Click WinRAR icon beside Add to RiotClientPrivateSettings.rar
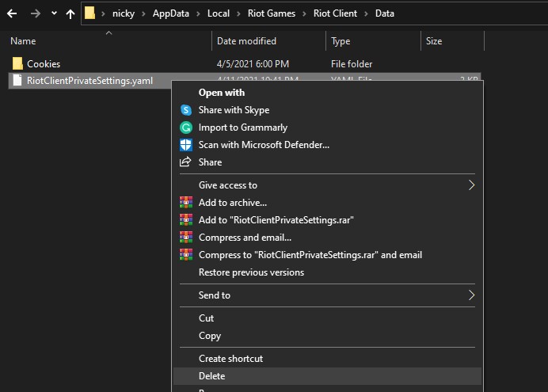The height and width of the screenshot is (392, 548). coord(186,220)
